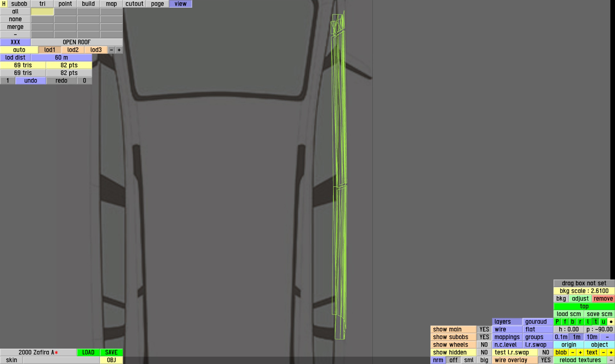Select the b back view button
This screenshot has height=364, width=615.
pyautogui.click(x=572, y=322)
